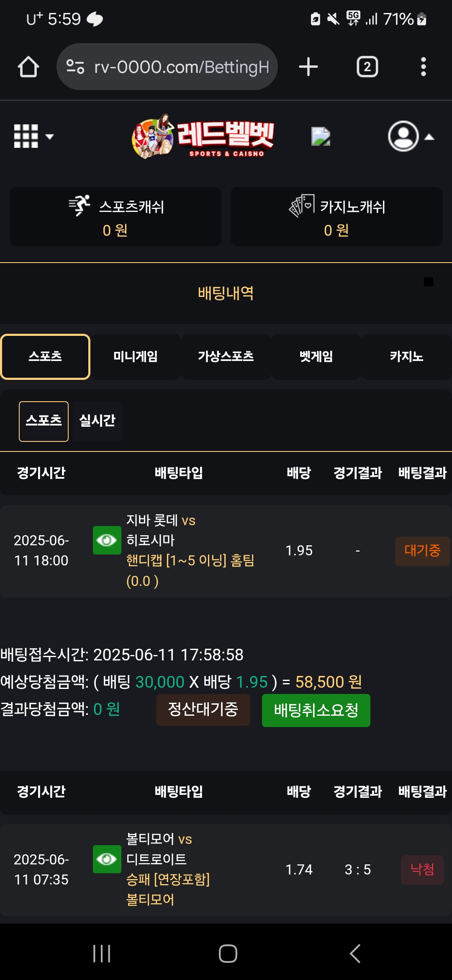Tap the site settings icon in address bar

pyautogui.click(x=75, y=67)
